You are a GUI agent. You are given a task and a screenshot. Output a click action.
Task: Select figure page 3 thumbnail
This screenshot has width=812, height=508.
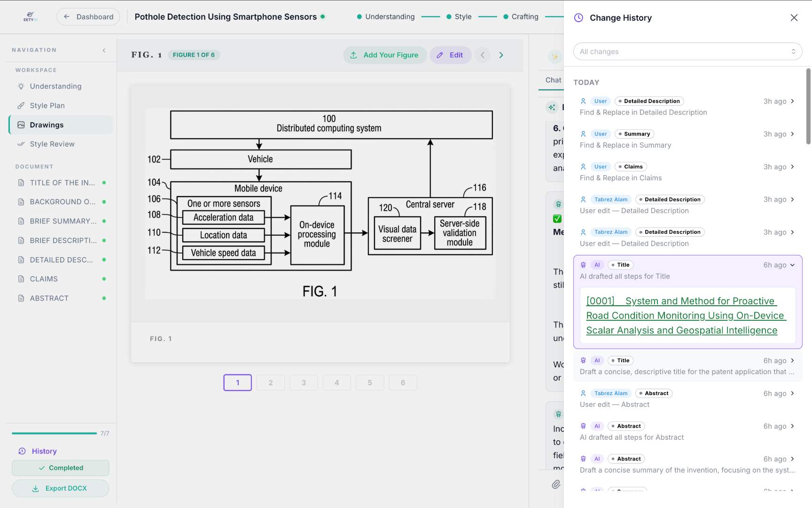(x=304, y=383)
